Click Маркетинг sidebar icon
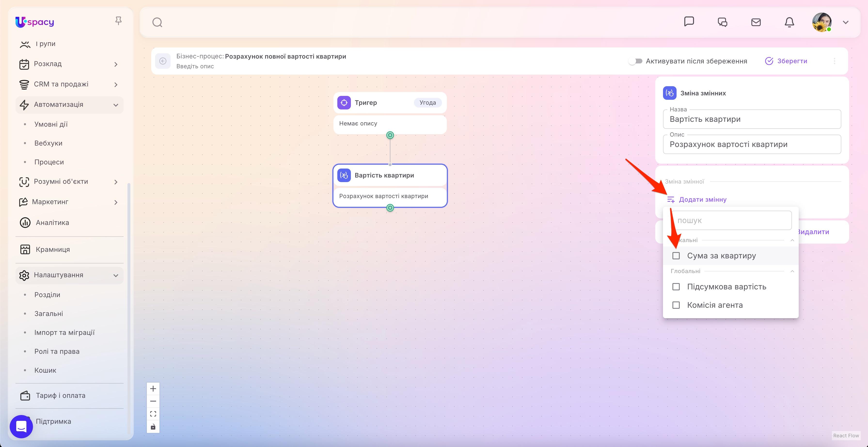Screen dimensions: 868x447 [23, 202]
